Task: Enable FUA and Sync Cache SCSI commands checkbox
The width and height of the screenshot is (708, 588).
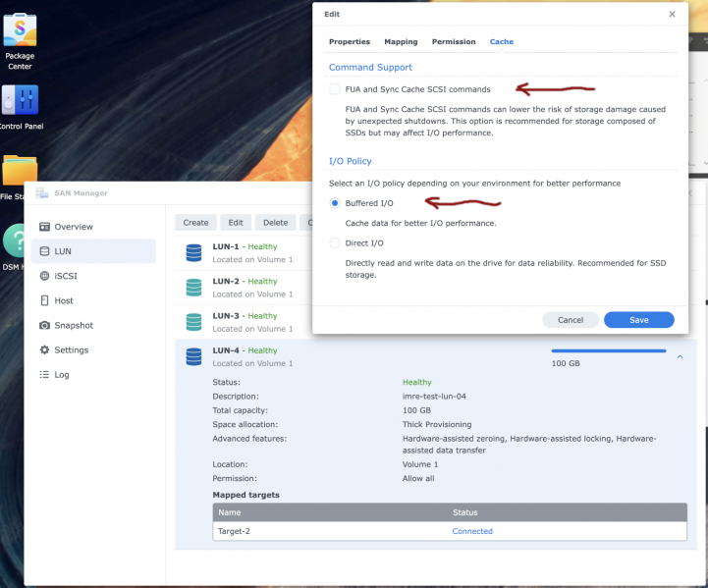Action: tap(335, 89)
